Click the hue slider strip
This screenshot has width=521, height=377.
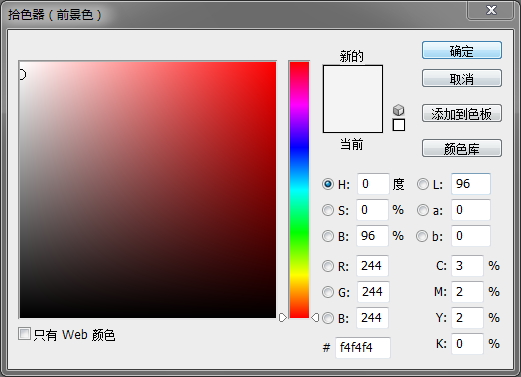point(299,190)
